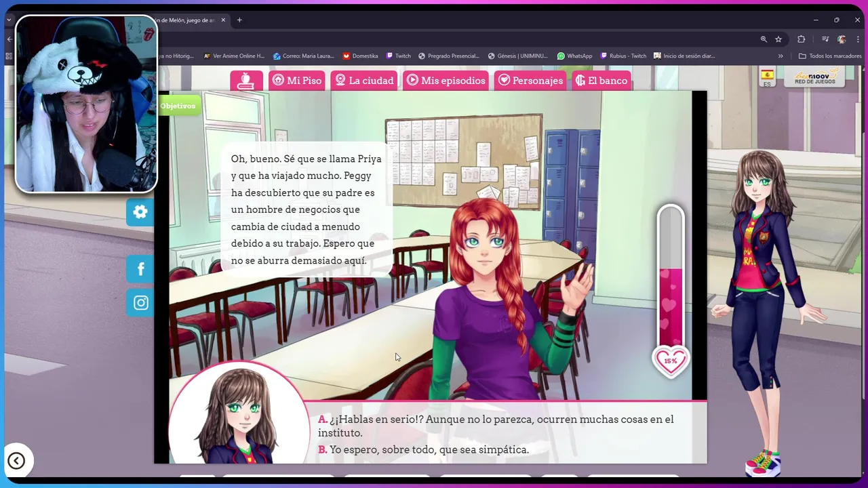The width and height of the screenshot is (868, 488).
Task: Choose answer A about instituto
Action: [x=496, y=426]
